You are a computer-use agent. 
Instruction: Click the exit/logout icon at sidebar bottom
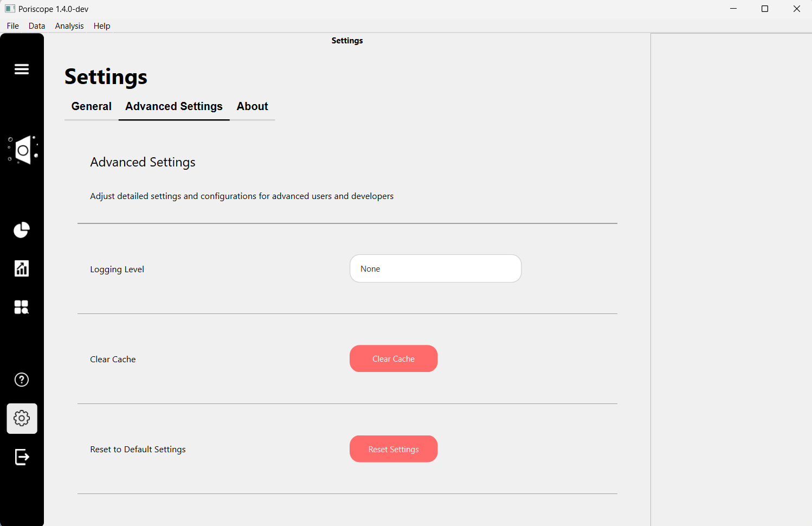tap(22, 457)
